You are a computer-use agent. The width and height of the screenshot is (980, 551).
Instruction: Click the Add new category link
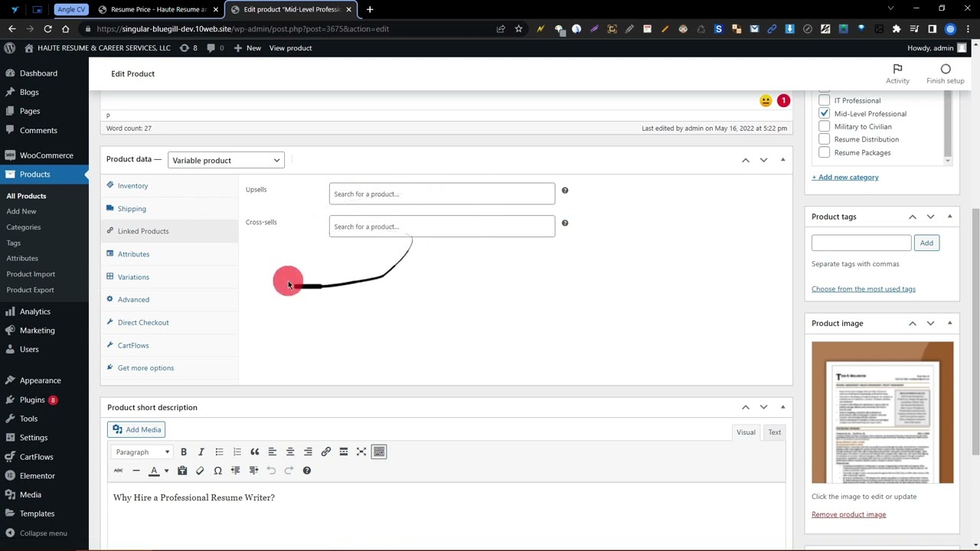(845, 177)
